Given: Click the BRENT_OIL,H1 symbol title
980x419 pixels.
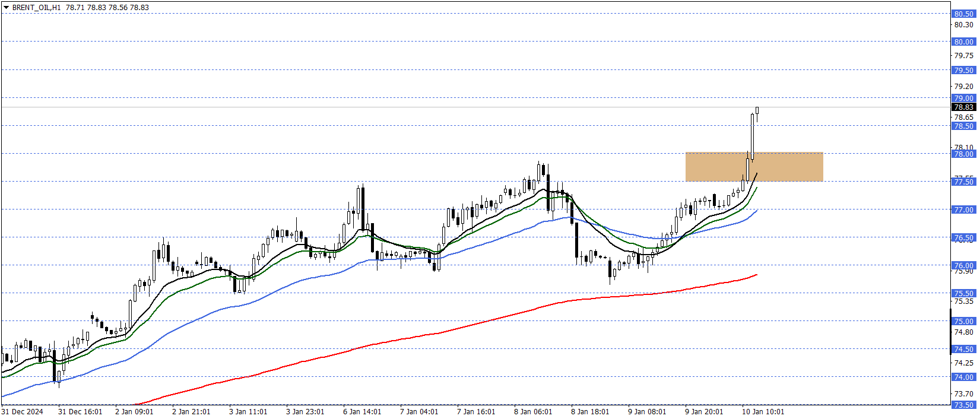Looking at the screenshot, I should (x=36, y=8).
